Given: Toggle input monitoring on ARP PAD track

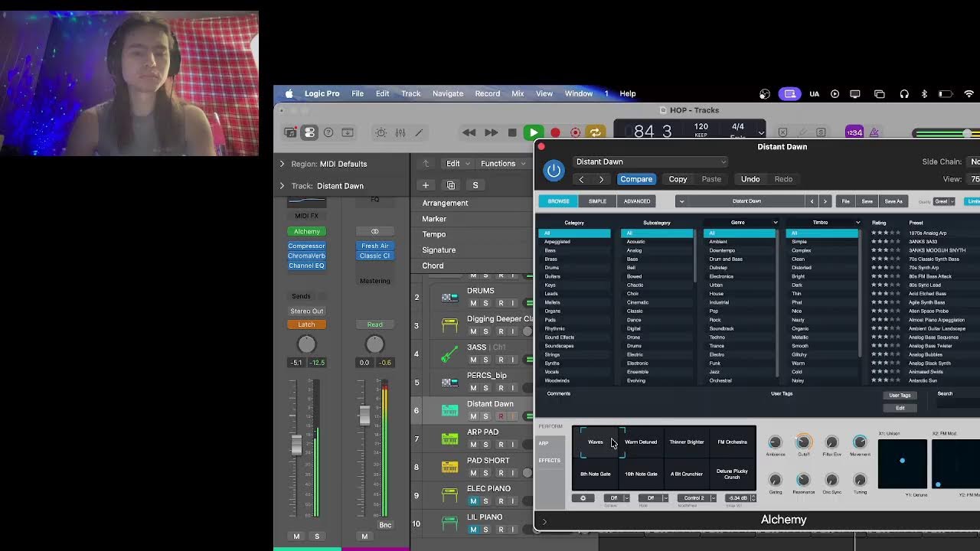Looking at the screenshot, I should (x=513, y=445).
